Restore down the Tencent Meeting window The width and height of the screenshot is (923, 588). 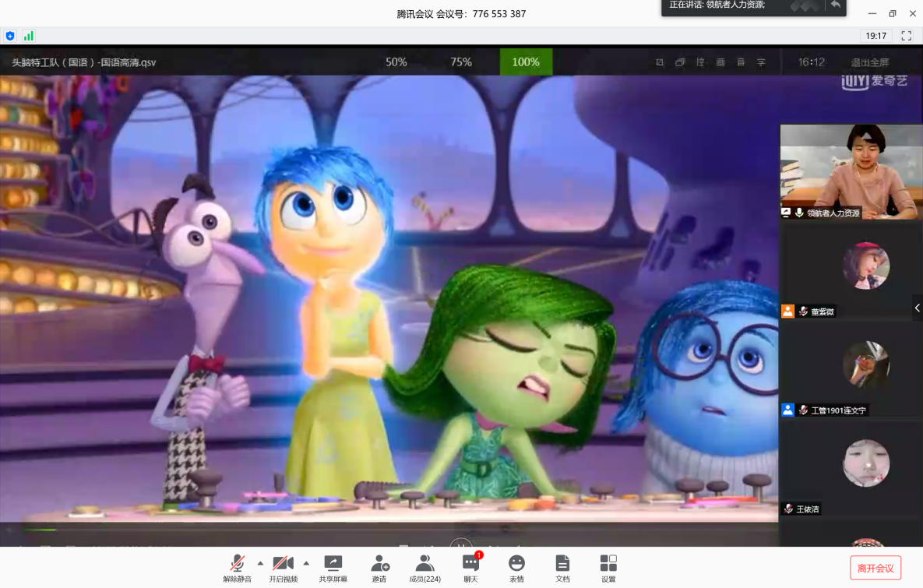click(x=893, y=13)
